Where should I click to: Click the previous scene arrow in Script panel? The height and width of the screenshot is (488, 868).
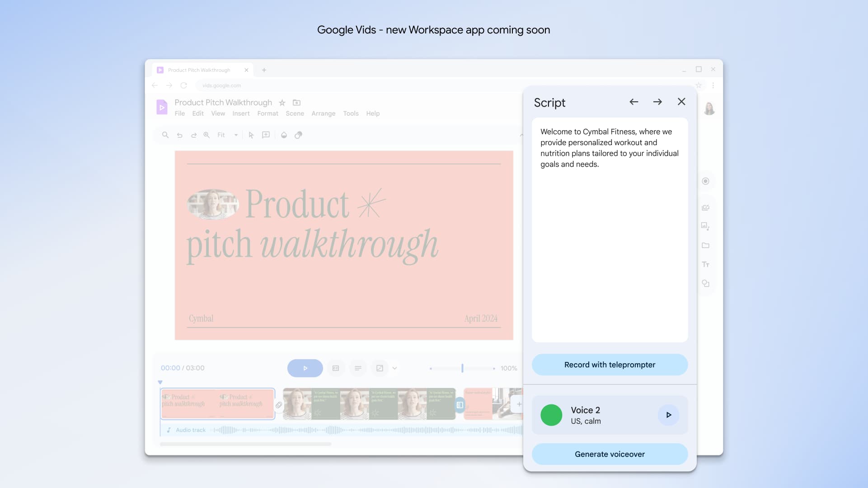[633, 102]
